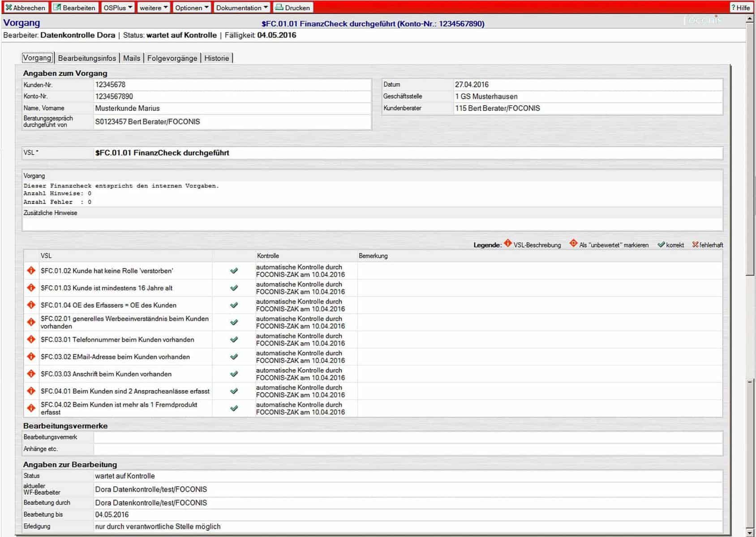Click green checkmark for $FC.01.02 row
Viewport: 756px width, 537px height.
tap(234, 271)
